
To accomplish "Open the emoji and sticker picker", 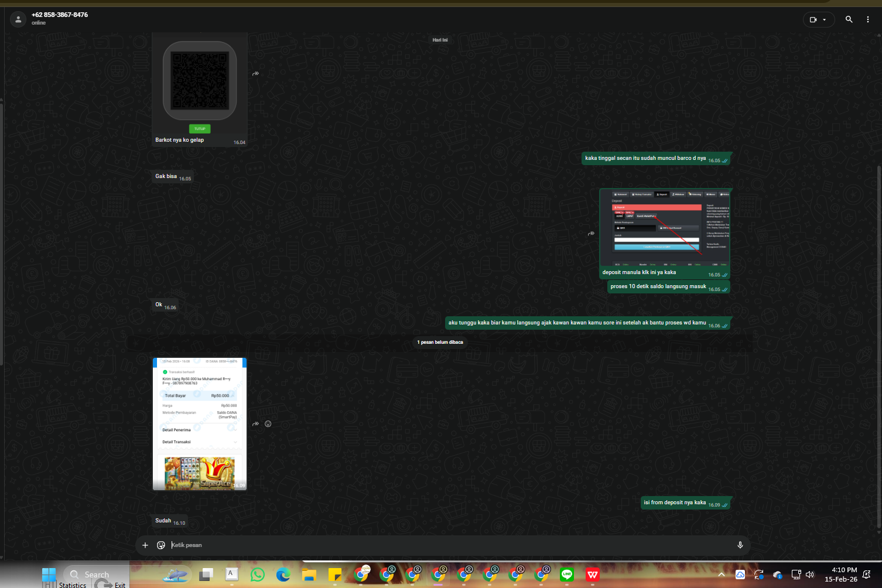I will [161, 545].
